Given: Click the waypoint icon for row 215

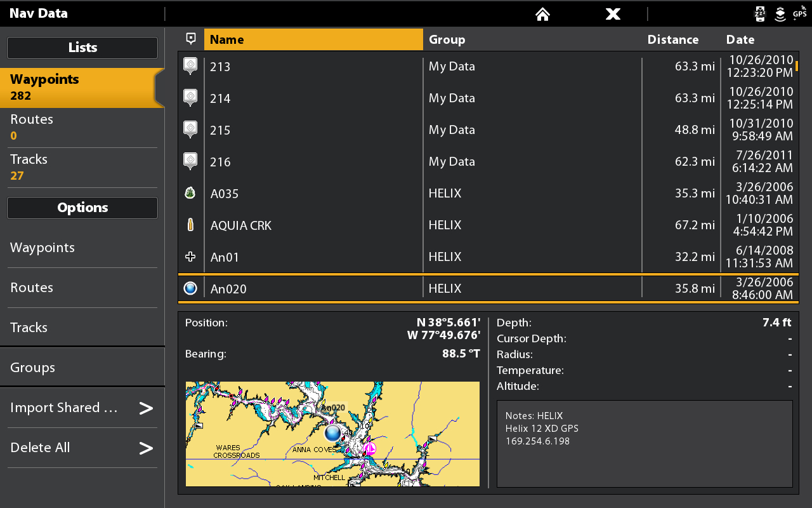Looking at the screenshot, I should (190, 130).
